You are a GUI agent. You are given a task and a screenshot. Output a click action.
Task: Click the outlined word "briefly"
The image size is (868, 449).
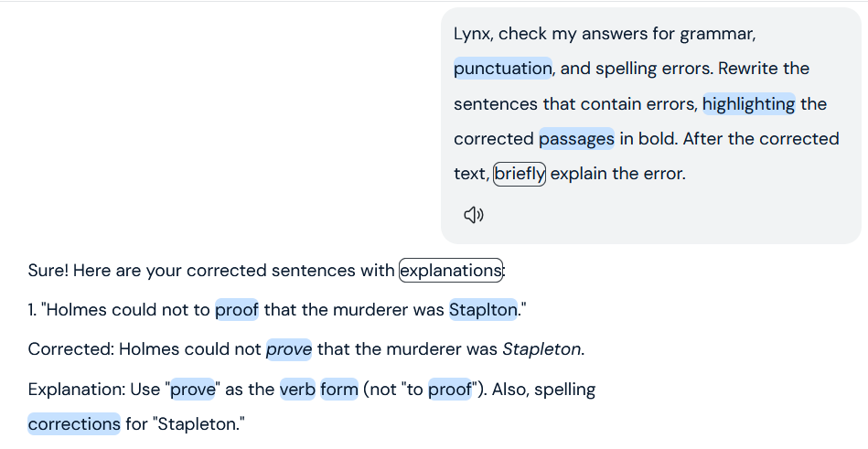click(x=520, y=174)
